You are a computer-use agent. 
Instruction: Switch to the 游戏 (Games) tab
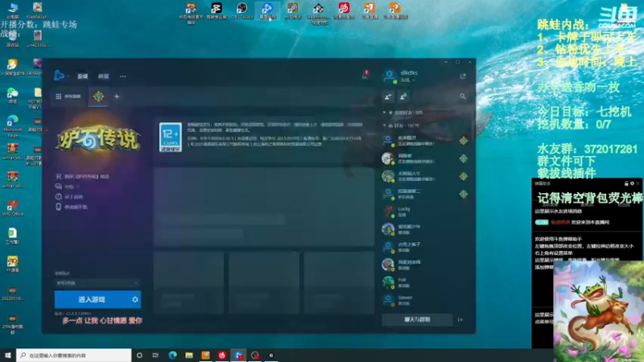(x=83, y=76)
